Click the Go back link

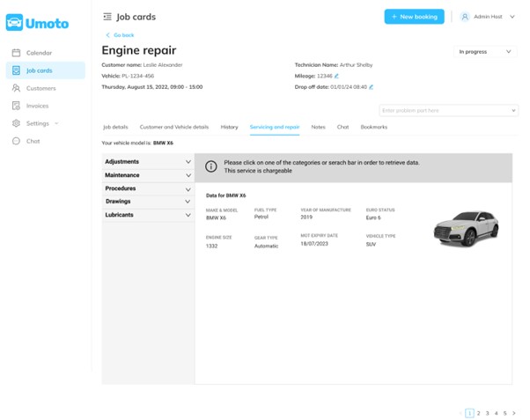pyautogui.click(x=121, y=35)
